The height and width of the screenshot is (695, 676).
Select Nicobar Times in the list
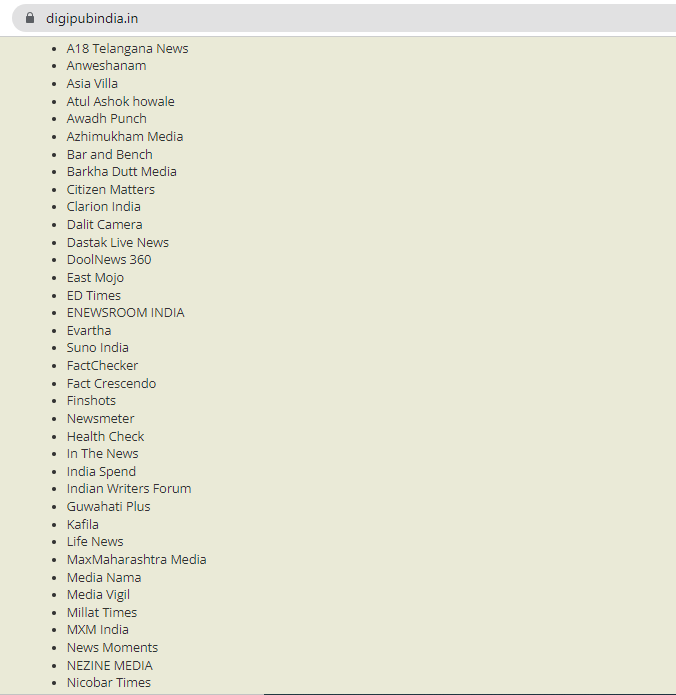[x=109, y=683]
